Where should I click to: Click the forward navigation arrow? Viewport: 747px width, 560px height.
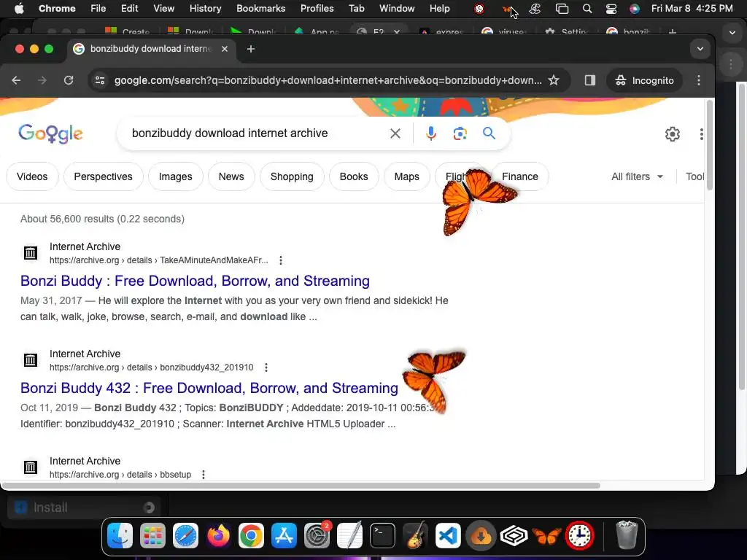click(x=42, y=80)
